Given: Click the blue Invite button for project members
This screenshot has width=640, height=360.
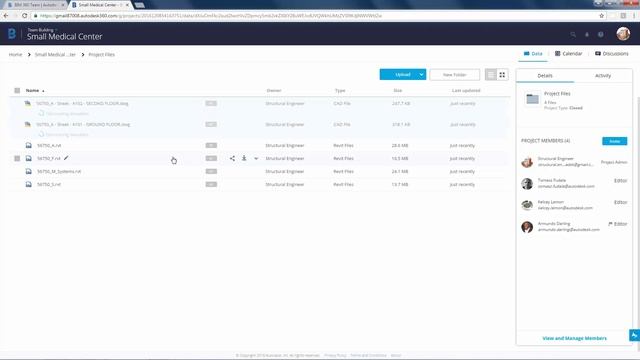Looking at the screenshot, I should 614,141.
